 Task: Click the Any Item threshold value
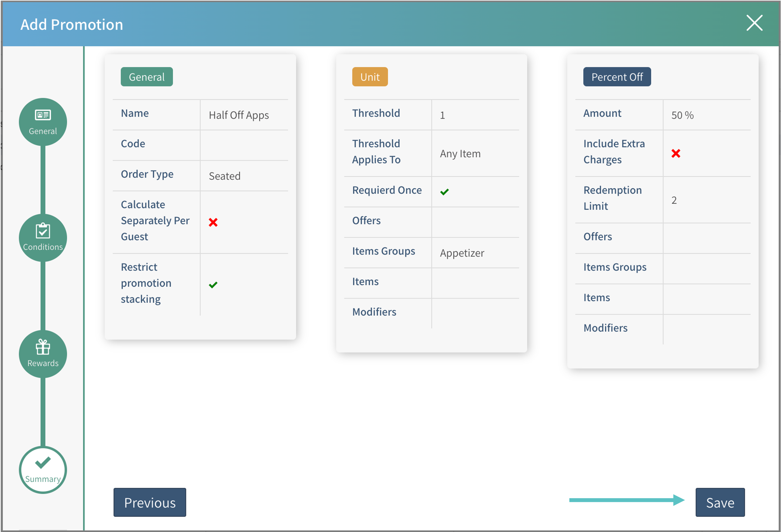tap(460, 154)
